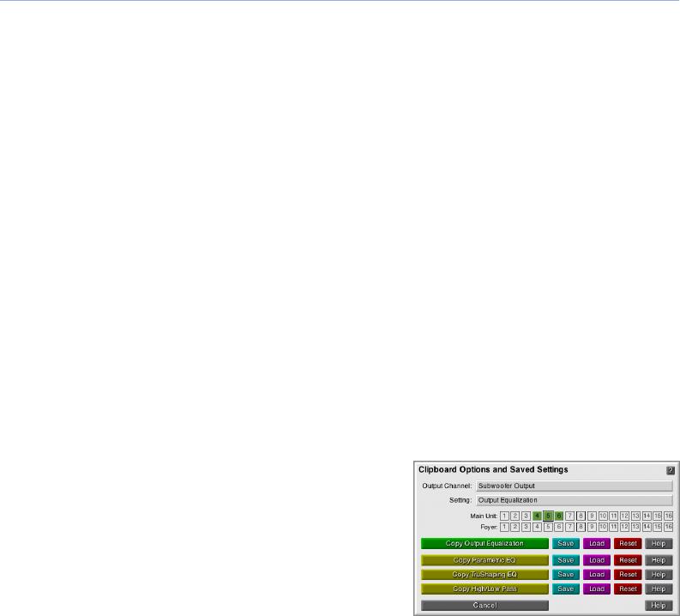Open the Setting Output Equalization selector
Screen dimensions: 680x616
point(575,500)
